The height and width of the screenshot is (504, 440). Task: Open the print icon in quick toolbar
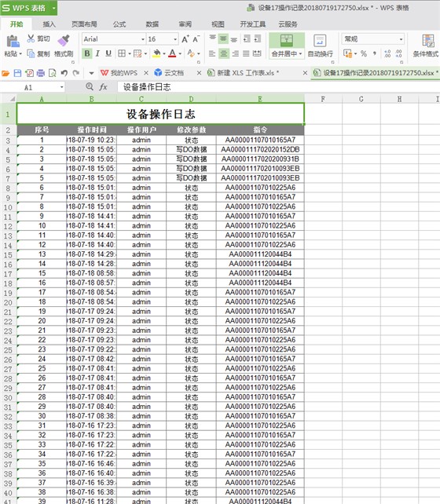41,73
